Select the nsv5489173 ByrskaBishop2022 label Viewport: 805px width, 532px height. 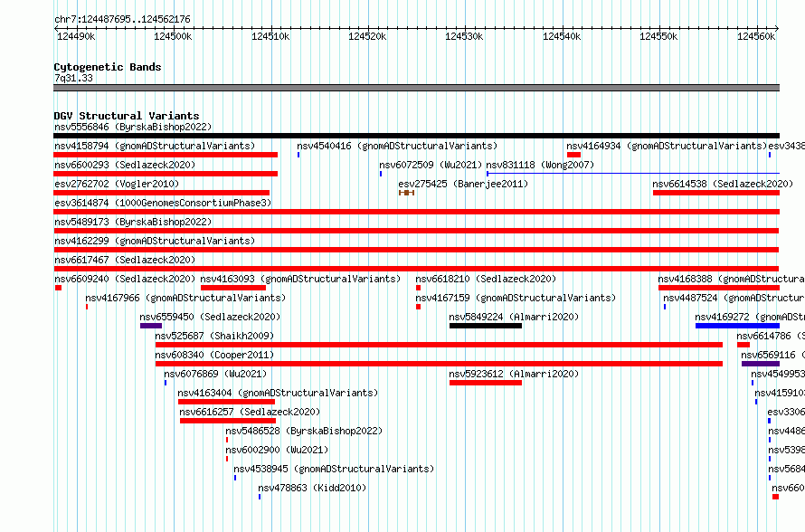(x=133, y=222)
